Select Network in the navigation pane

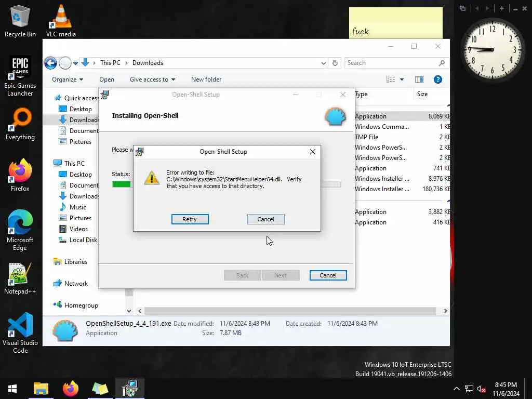pos(71,283)
